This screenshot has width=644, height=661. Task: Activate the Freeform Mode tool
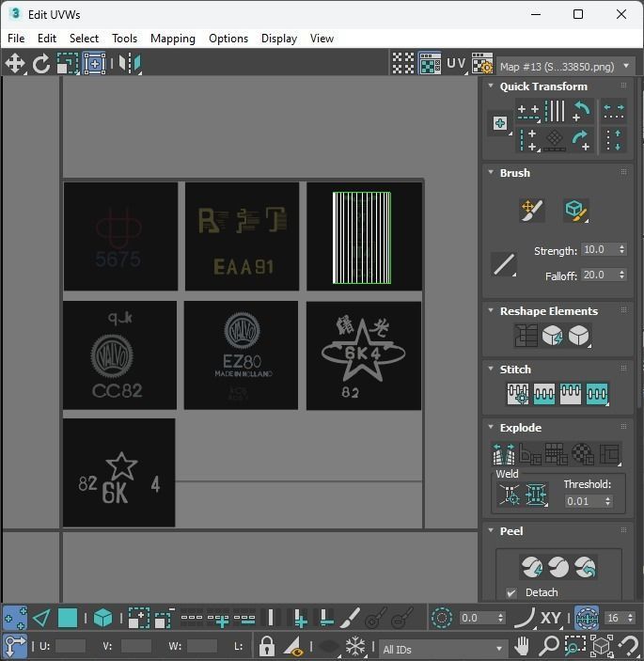pyautogui.click(x=94, y=64)
